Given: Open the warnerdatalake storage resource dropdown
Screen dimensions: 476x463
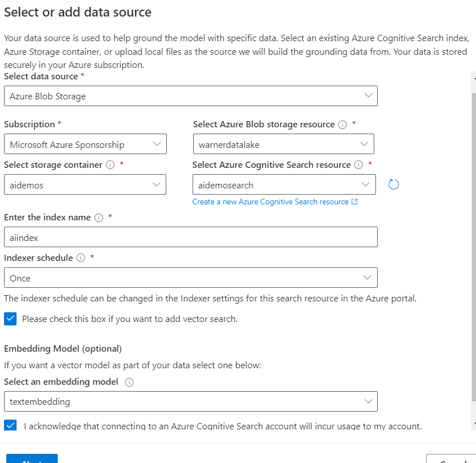Looking at the screenshot, I should pos(283,144).
